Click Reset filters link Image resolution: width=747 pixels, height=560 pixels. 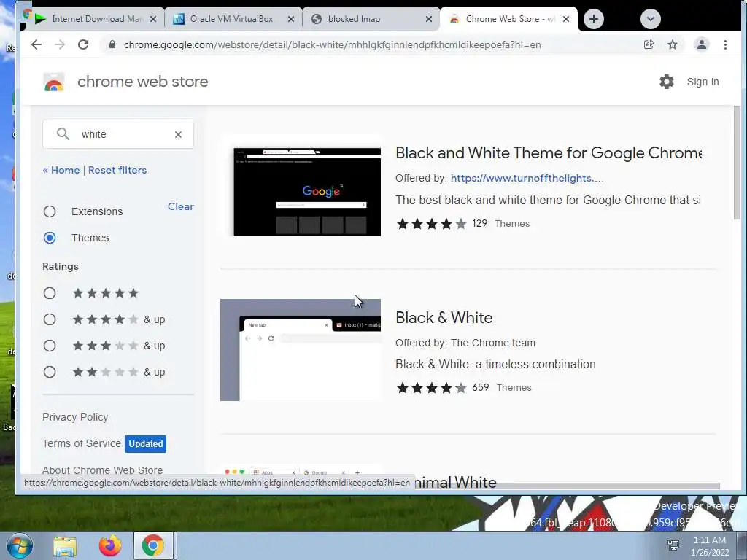pos(117,170)
